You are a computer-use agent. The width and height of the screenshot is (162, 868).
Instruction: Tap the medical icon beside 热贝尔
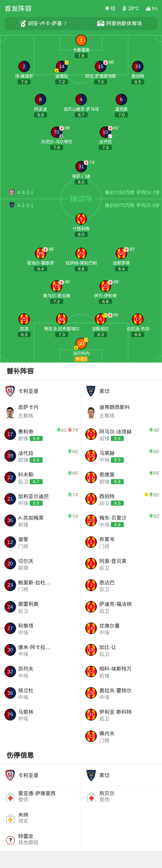[91, 797]
